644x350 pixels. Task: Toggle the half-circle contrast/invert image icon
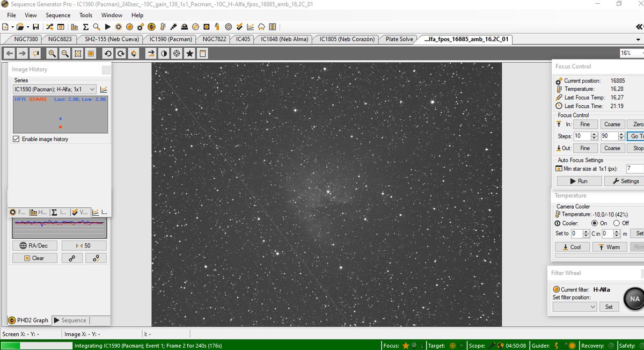(164, 53)
